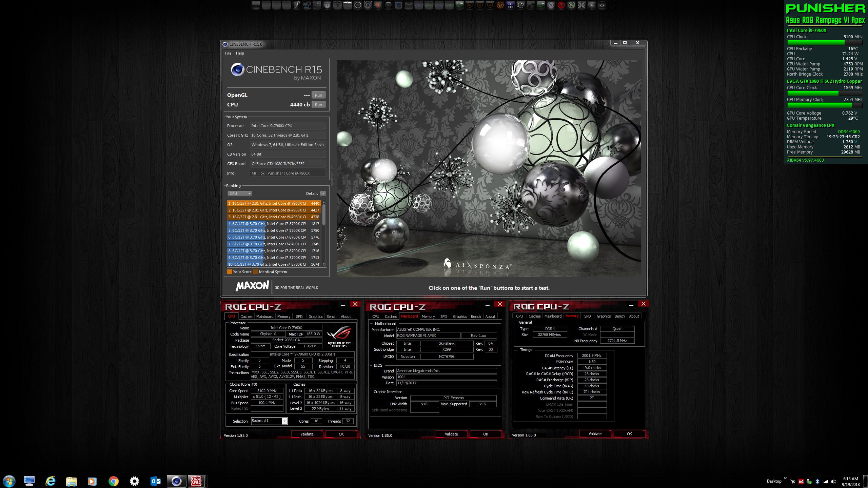Click OK in left CPU-Z window
Screen dimensions: 868x488
(341, 434)
